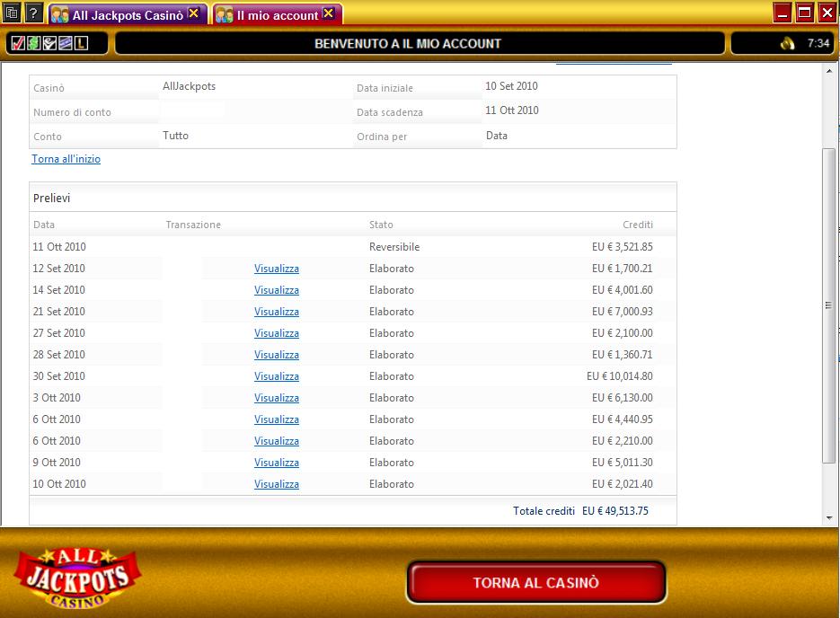This screenshot has width=840, height=618.
Task: Open Visualizza for the 9 Ott 2010 withdrawal
Action: tap(277, 463)
